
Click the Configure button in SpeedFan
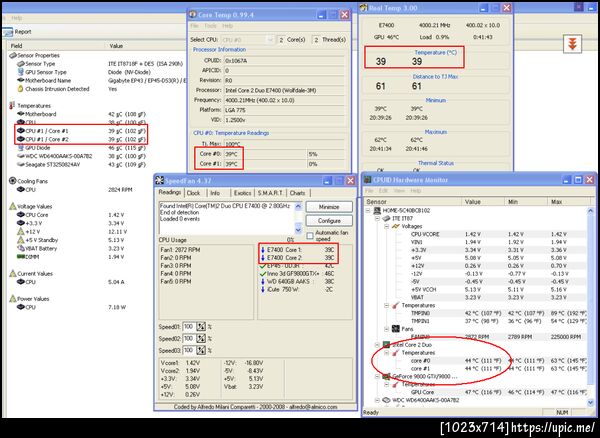tap(329, 221)
